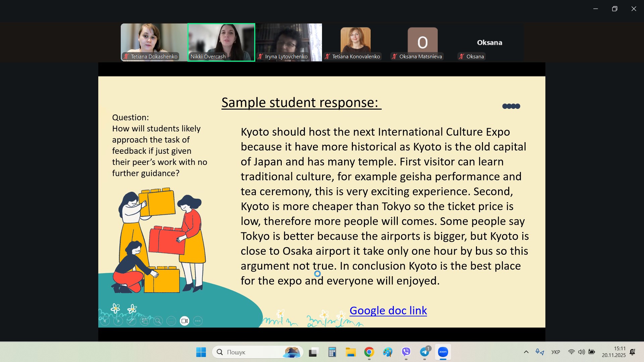The width and height of the screenshot is (644, 362).
Task: Toggle subtitles icon in slideshow controls
Action: pos(171,321)
